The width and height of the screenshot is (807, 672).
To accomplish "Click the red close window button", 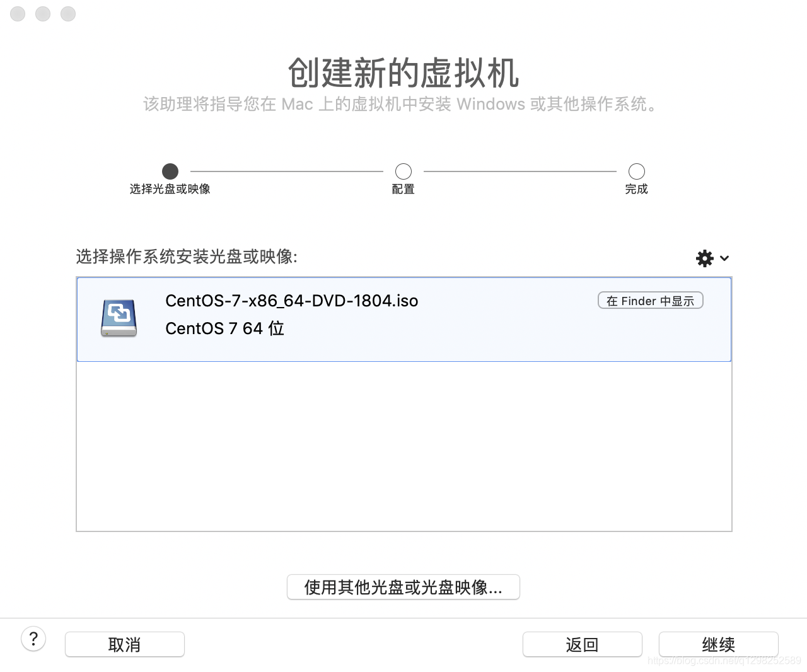I will pos(18,14).
